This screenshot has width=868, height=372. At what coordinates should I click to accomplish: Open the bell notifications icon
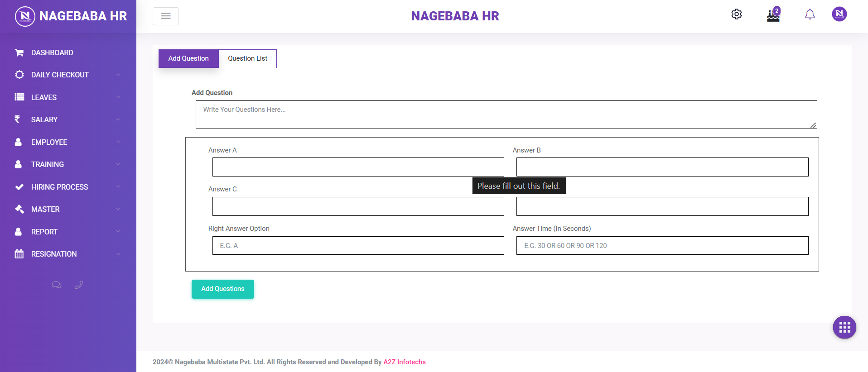810,14
